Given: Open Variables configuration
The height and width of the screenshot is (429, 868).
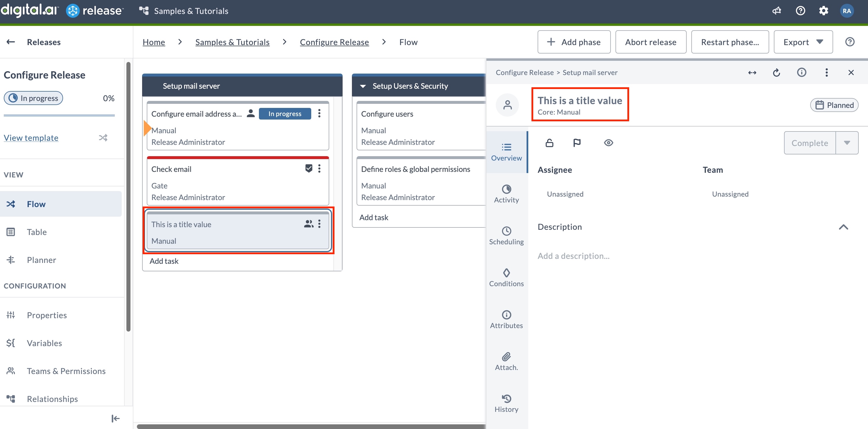Looking at the screenshot, I should tap(61, 343).
